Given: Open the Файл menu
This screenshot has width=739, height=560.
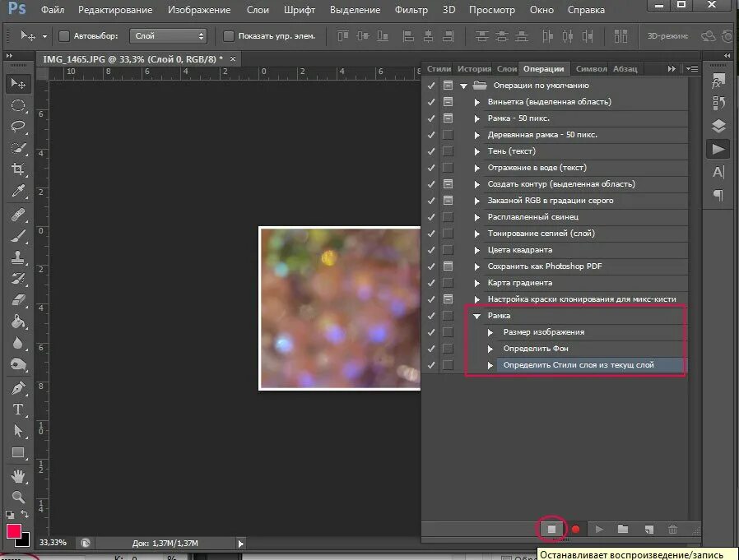Looking at the screenshot, I should [53, 10].
